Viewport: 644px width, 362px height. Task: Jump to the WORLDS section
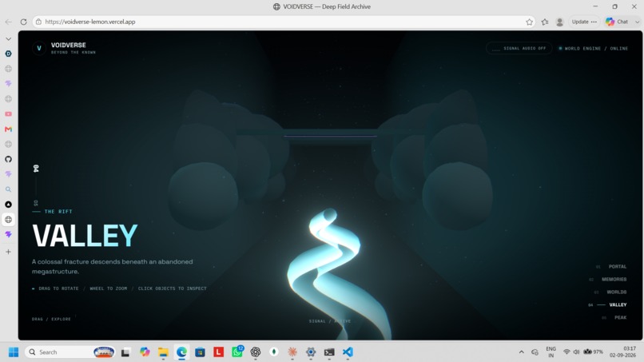pyautogui.click(x=610, y=292)
